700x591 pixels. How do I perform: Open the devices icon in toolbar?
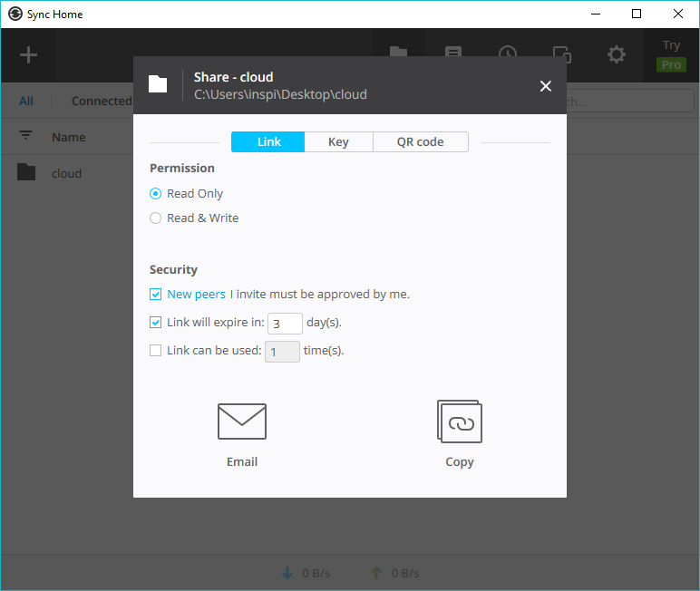pyautogui.click(x=561, y=54)
